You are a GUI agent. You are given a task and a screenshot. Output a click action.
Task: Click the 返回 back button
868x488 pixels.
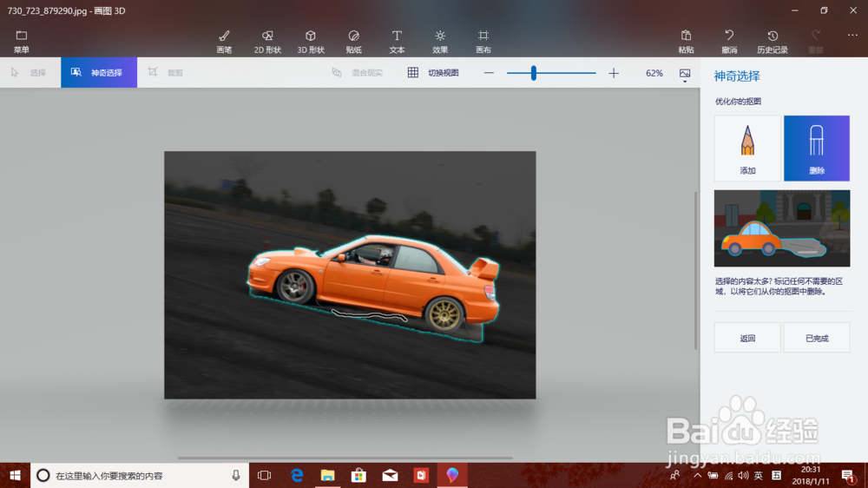(x=747, y=338)
